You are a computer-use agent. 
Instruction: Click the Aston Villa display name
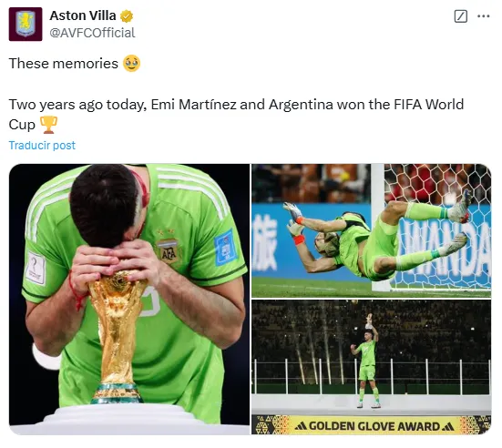[83, 15]
